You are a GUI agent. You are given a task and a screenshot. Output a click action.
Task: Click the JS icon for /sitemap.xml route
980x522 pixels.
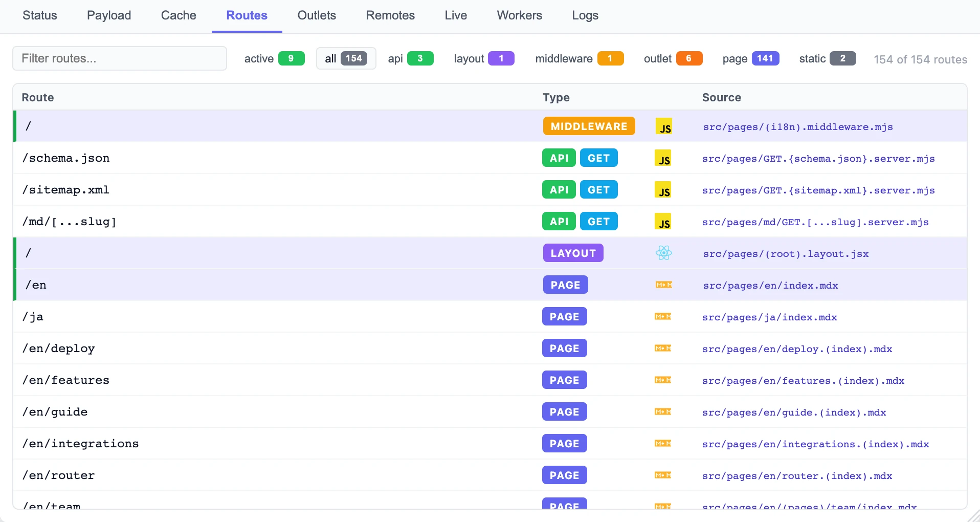coord(663,190)
